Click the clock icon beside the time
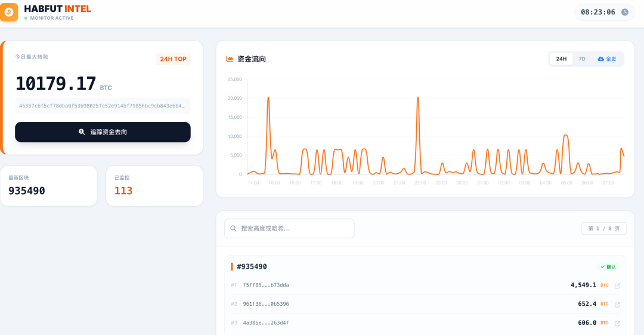Viewport: 644px width, 335px height. [x=625, y=12]
